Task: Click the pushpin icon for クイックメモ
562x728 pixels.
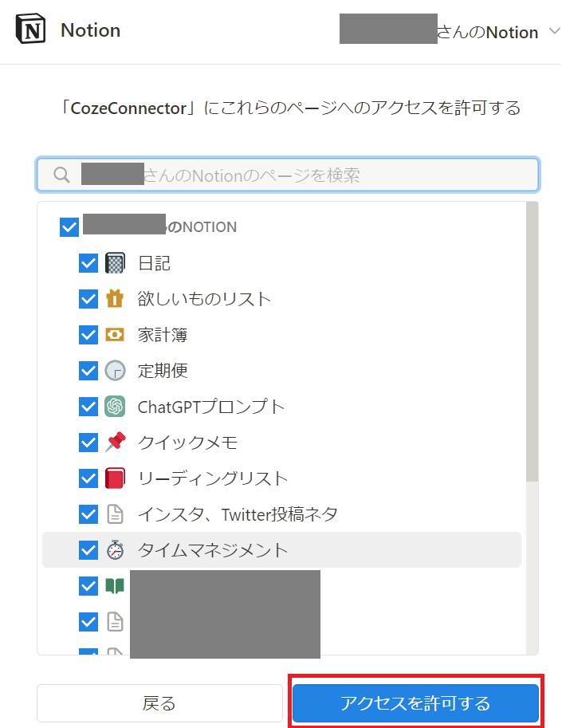Action: click(x=115, y=443)
